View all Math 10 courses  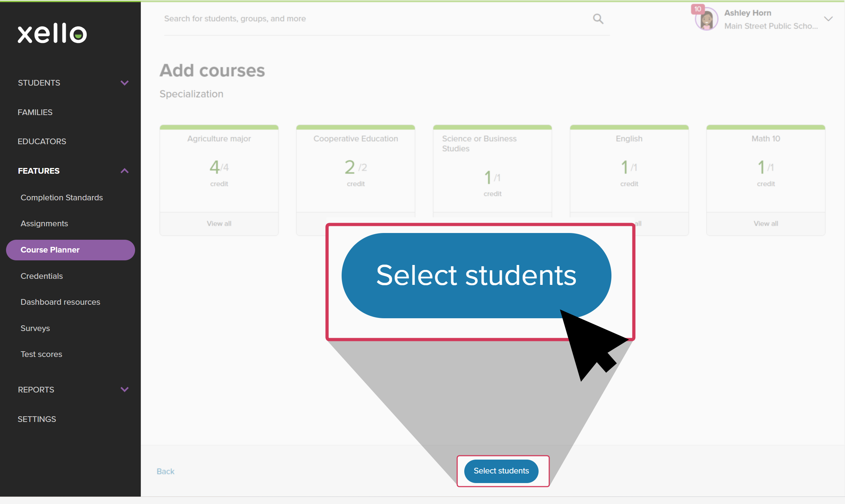click(x=766, y=223)
